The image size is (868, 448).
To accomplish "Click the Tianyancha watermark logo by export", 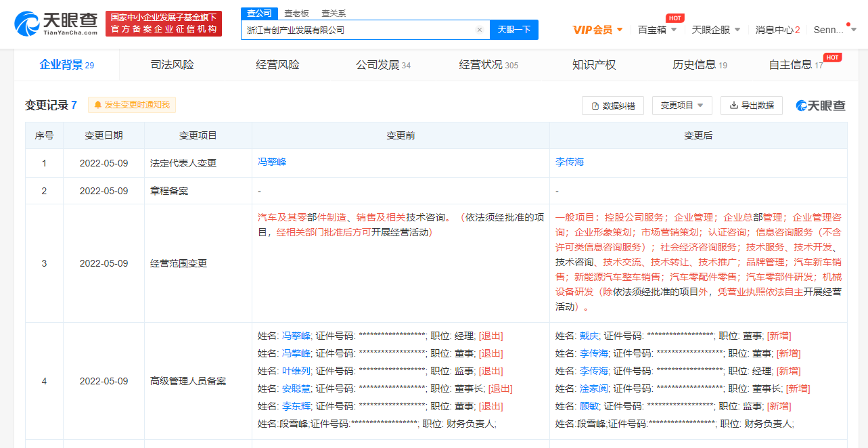I will [820, 106].
